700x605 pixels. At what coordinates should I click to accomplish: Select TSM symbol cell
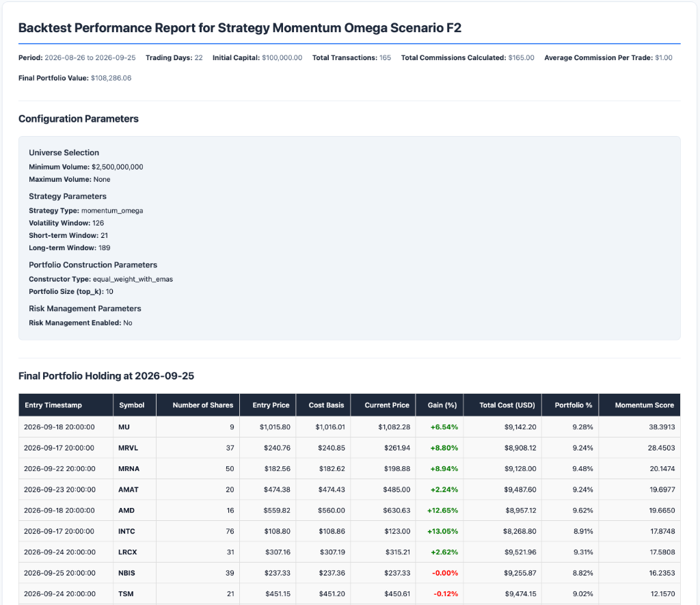click(x=135, y=594)
